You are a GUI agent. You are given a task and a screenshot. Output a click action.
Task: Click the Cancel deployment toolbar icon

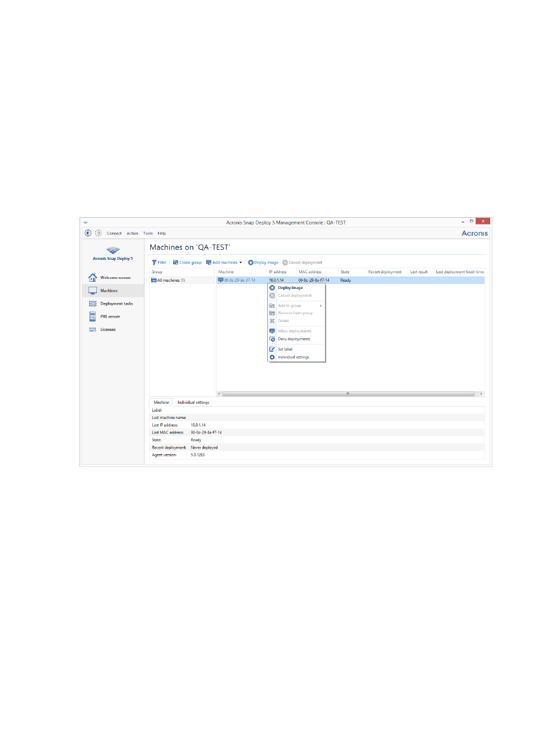pyautogui.click(x=285, y=263)
